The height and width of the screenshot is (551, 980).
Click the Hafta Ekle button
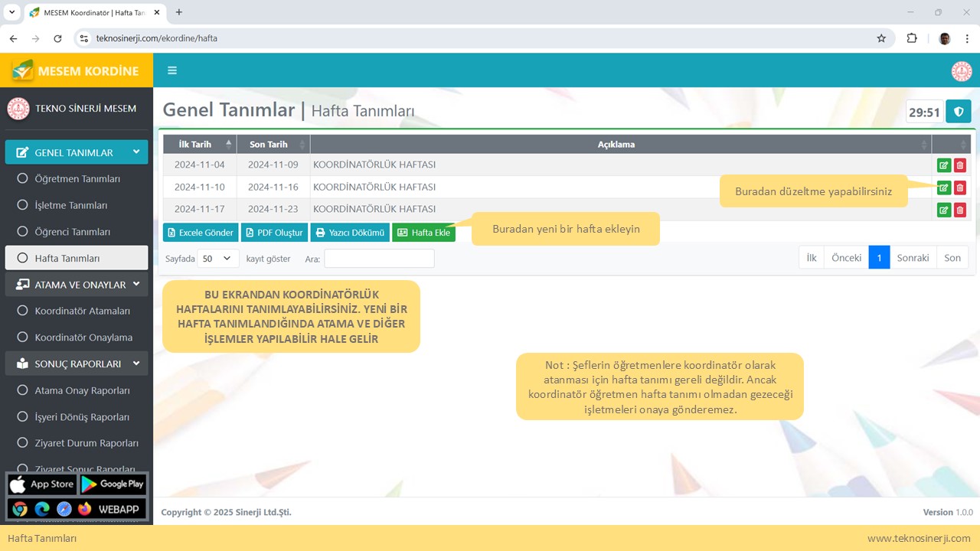[x=423, y=233]
